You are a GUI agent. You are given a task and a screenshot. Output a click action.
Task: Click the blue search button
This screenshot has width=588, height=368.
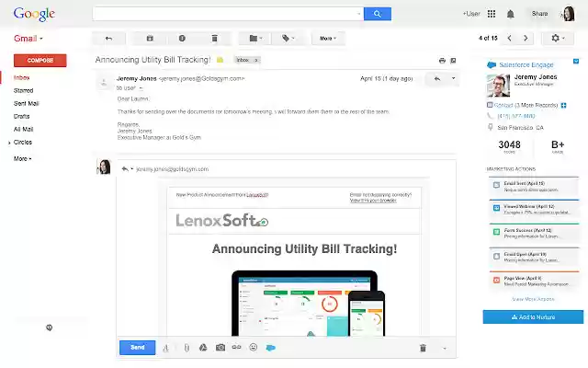(378, 14)
